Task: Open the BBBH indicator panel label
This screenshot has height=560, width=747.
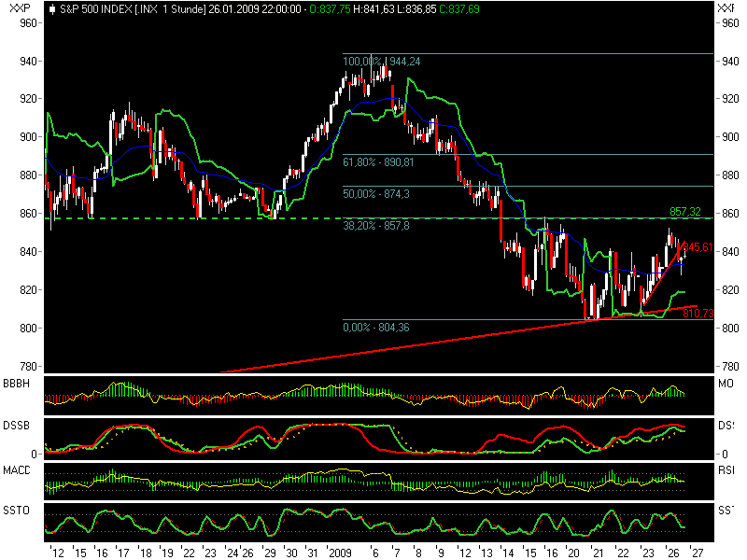Action: tap(15, 382)
